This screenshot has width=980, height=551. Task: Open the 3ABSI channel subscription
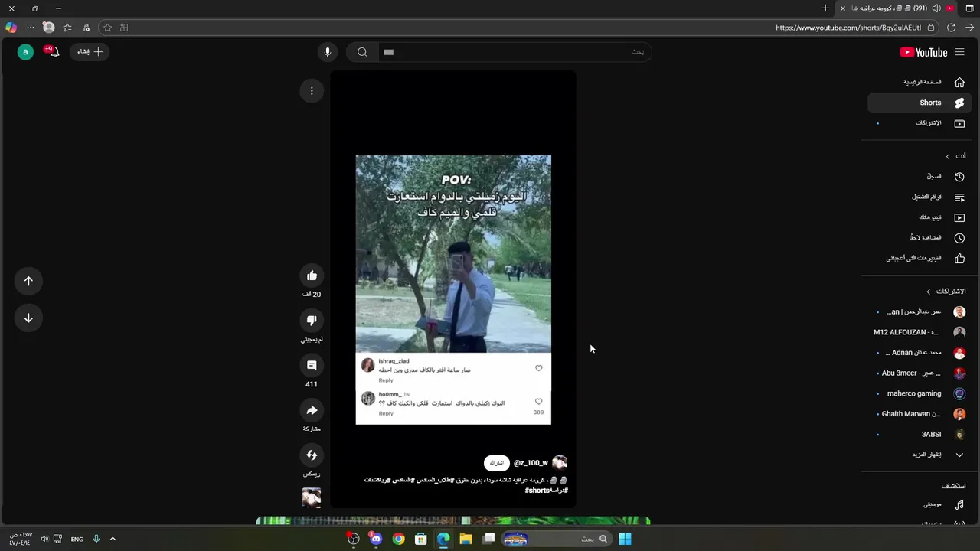tap(920, 435)
